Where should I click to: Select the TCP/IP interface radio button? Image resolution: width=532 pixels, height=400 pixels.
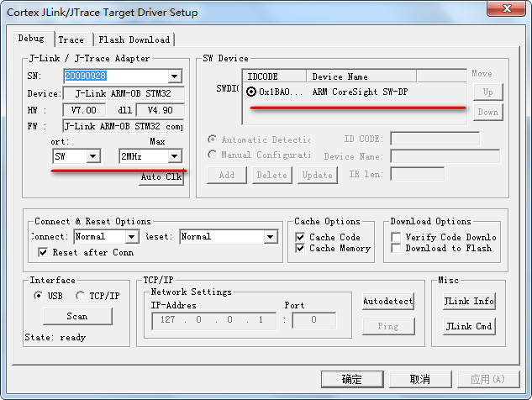(80, 296)
